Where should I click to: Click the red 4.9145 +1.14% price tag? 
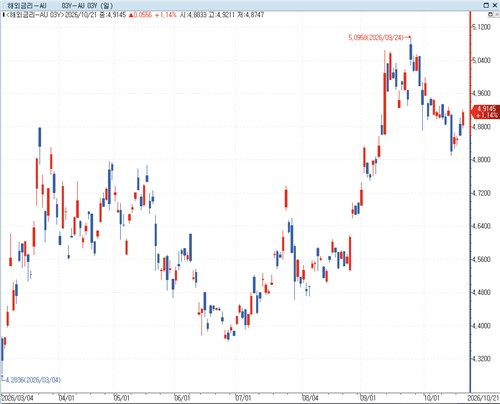[486, 112]
